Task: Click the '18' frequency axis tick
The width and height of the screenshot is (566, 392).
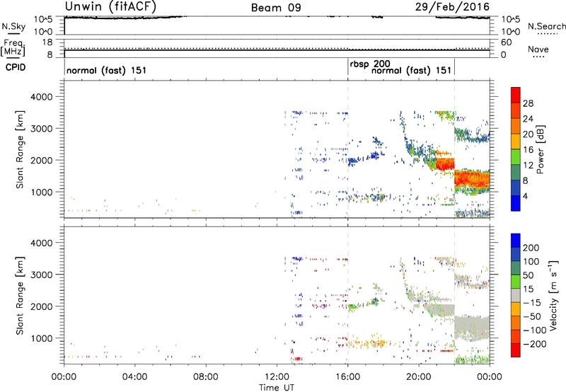Action: (47, 42)
